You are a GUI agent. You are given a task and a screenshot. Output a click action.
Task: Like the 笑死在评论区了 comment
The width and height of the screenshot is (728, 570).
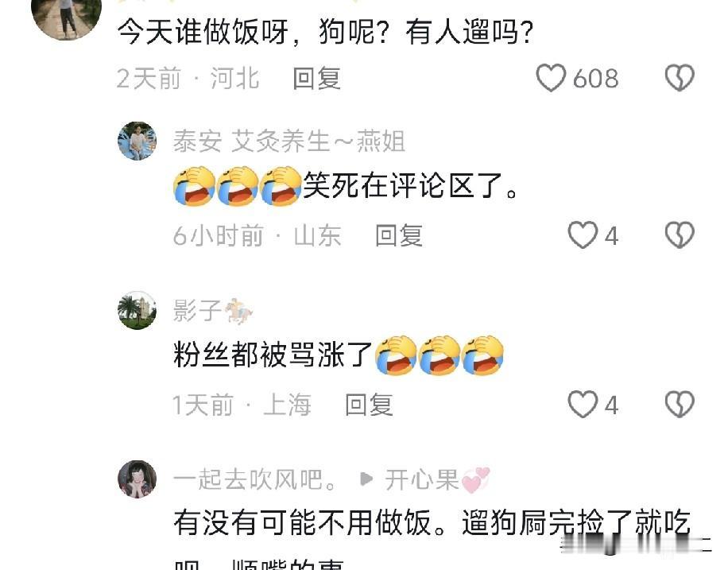point(583,235)
